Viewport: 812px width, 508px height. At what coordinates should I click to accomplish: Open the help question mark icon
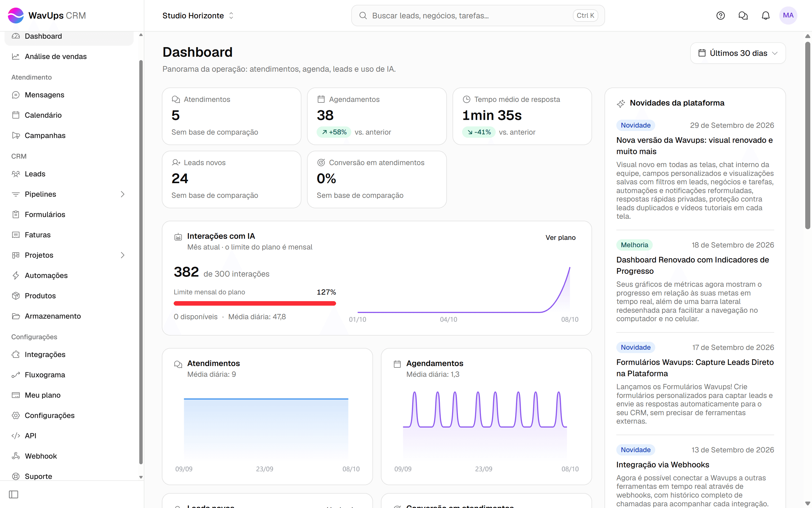[720, 16]
